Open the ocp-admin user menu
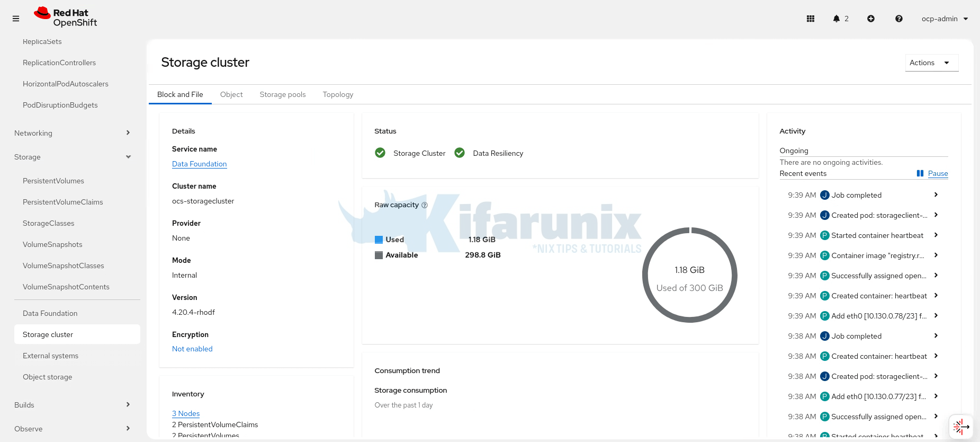The image size is (980, 442). (945, 19)
